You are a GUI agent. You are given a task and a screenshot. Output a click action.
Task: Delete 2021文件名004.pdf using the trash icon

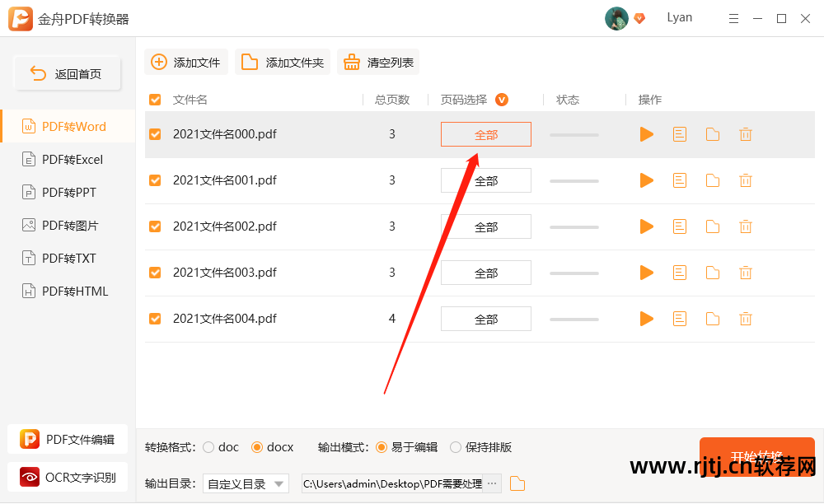pyautogui.click(x=745, y=319)
